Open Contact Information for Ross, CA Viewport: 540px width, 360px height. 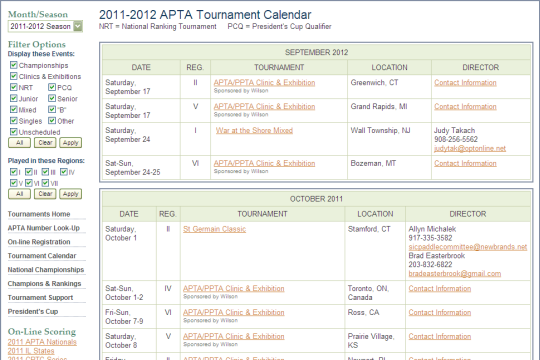tap(440, 312)
